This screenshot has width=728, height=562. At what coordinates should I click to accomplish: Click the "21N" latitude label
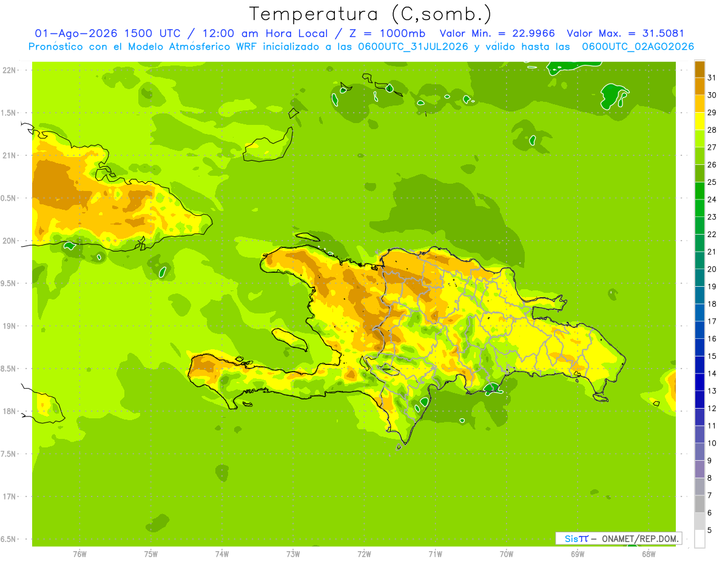[x=8, y=155]
